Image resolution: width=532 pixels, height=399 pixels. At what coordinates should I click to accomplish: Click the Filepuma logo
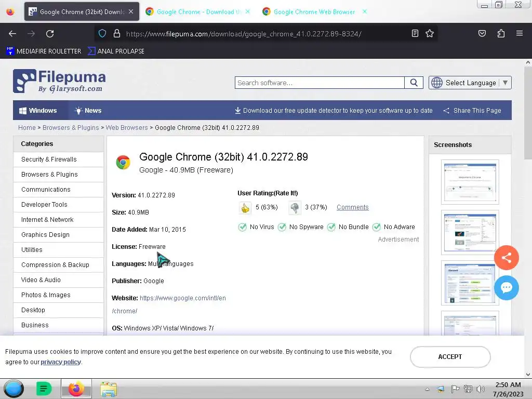point(59,81)
